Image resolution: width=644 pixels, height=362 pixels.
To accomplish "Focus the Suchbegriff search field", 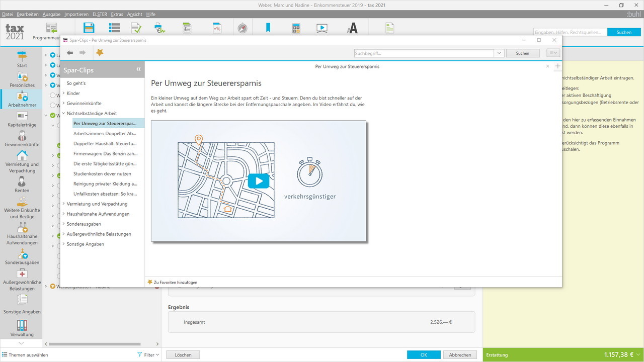I will click(x=424, y=53).
